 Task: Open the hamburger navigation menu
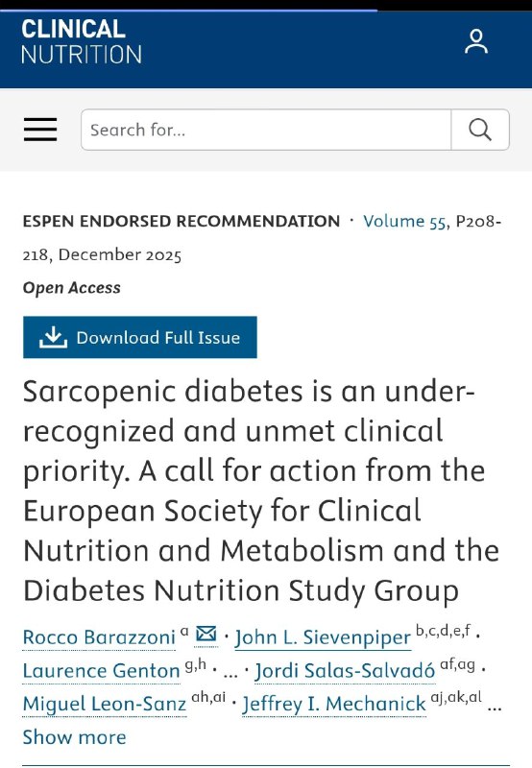tap(40, 130)
